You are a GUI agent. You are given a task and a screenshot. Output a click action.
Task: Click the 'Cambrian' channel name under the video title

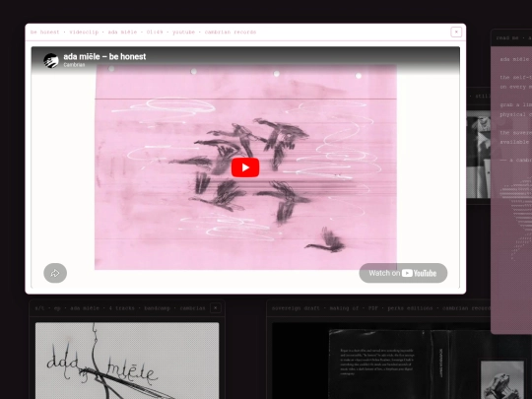click(x=74, y=65)
